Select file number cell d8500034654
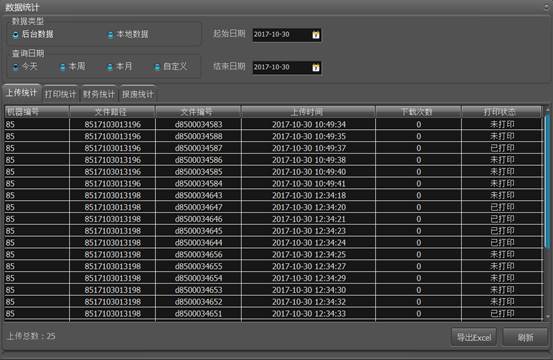553x360 pixels. 199,278
